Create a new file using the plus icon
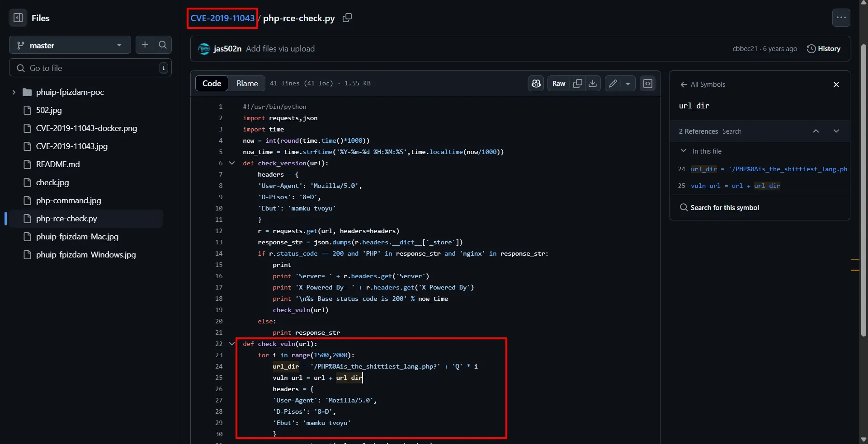Image resolution: width=868 pixels, height=444 pixels. tap(145, 45)
